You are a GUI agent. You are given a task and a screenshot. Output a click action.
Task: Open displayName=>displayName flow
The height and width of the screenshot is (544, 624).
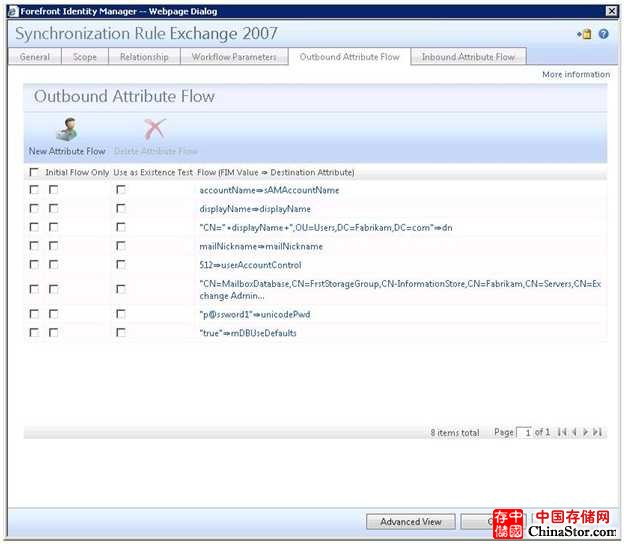click(255, 209)
